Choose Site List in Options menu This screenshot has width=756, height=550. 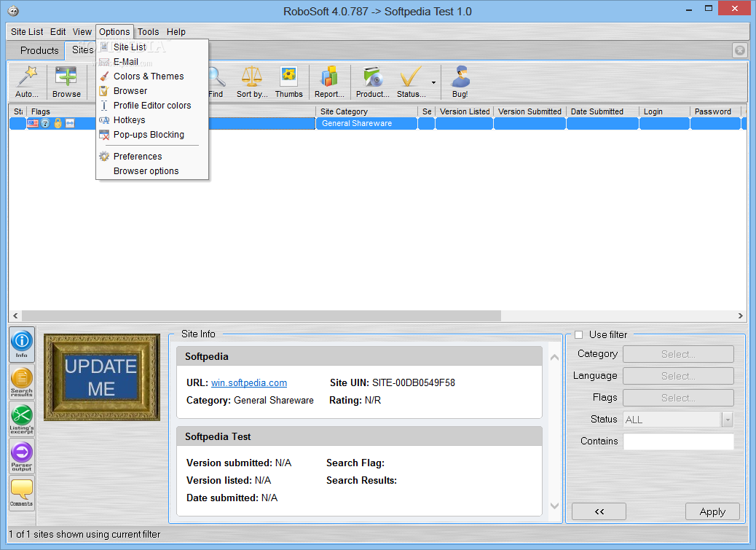click(x=152, y=47)
